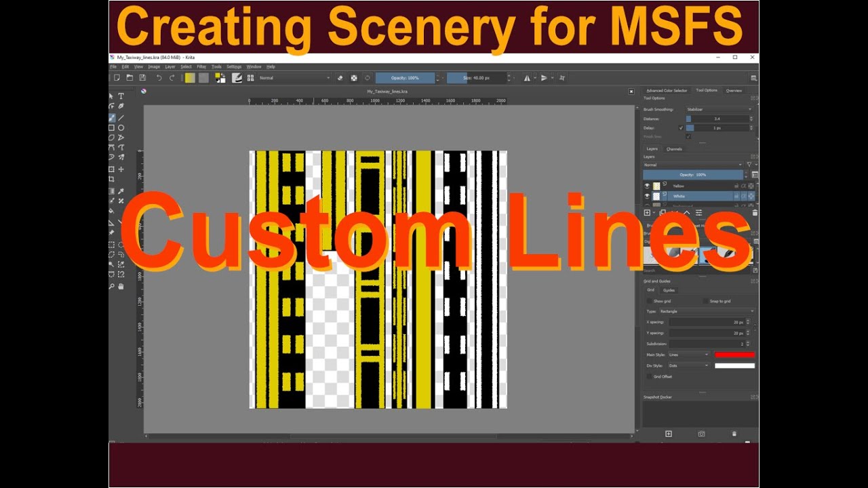
Task: Select the Ellipse tool
Action: tap(121, 127)
